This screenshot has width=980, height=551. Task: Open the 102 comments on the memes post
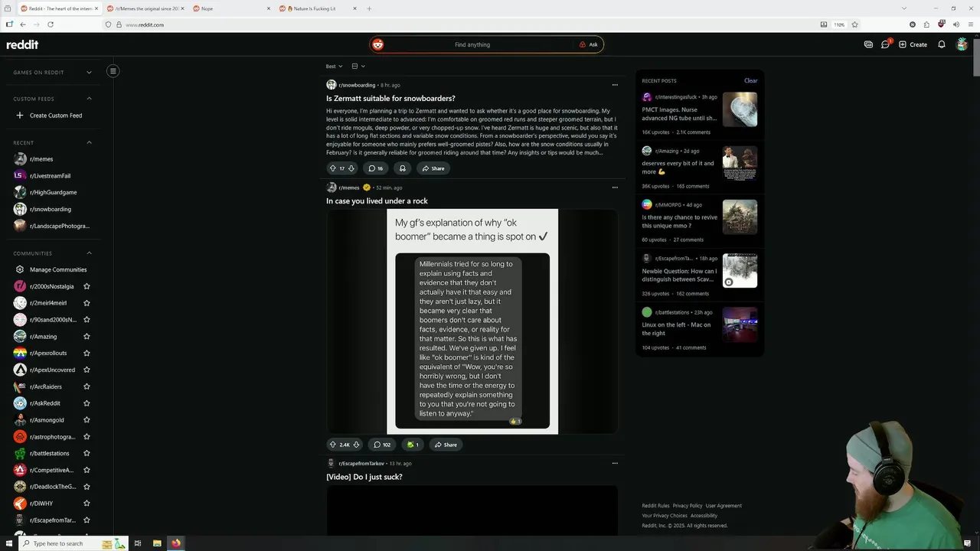pos(382,445)
